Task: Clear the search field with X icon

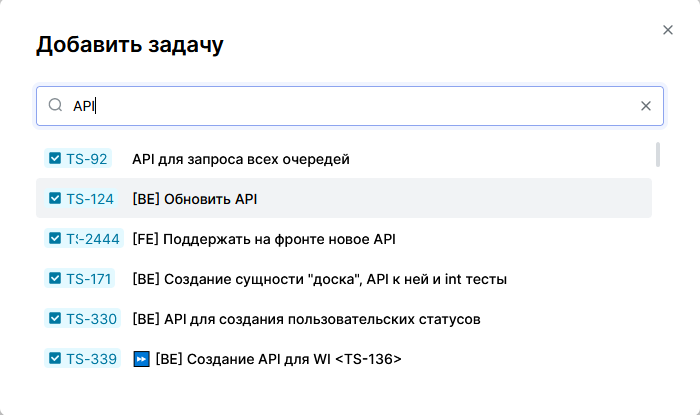Action: point(646,106)
